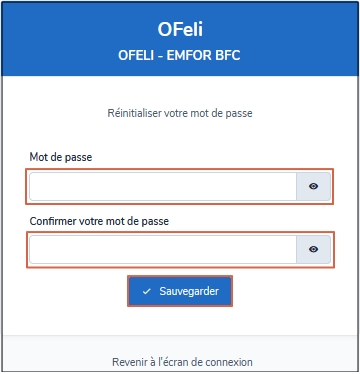Click the checkmark icon on Sauvegarder
The width and height of the screenshot is (360, 374).
(x=146, y=291)
